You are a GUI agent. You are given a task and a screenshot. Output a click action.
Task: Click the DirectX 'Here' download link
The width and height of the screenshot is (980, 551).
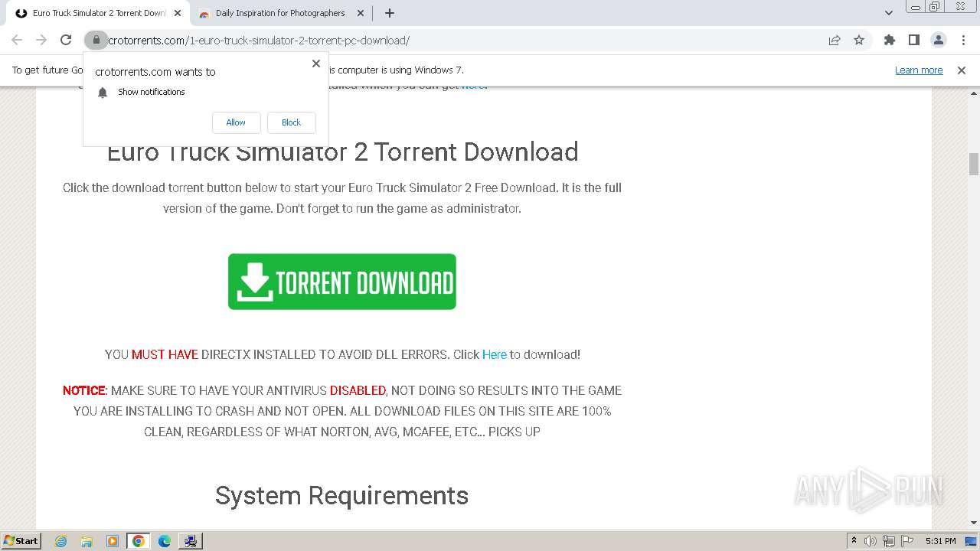tap(495, 354)
